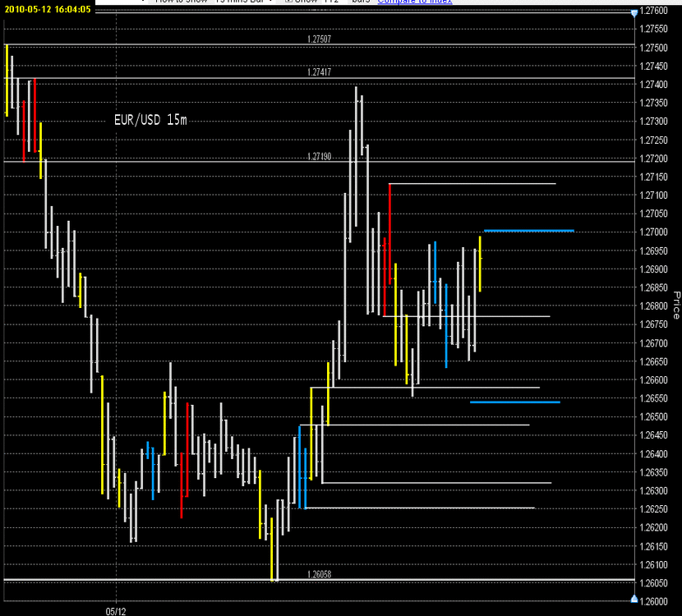
Task: Select the upper blue horizontal line near 1.27000
Action: pos(529,231)
